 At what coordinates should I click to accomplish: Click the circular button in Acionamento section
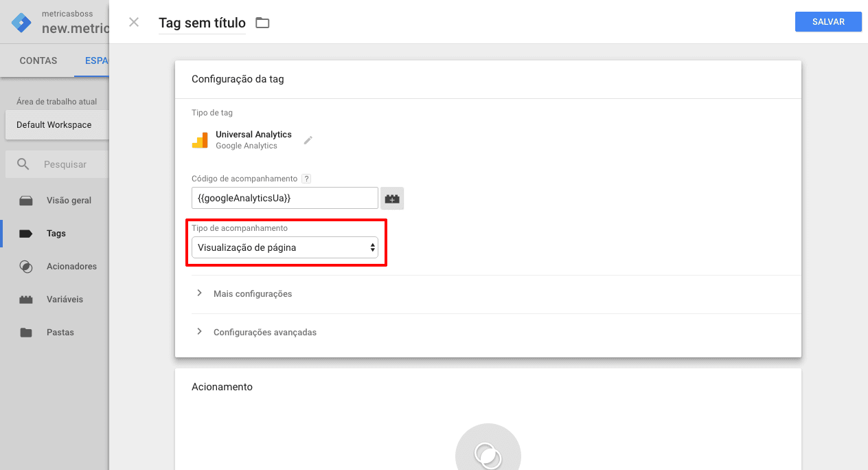pos(488,453)
